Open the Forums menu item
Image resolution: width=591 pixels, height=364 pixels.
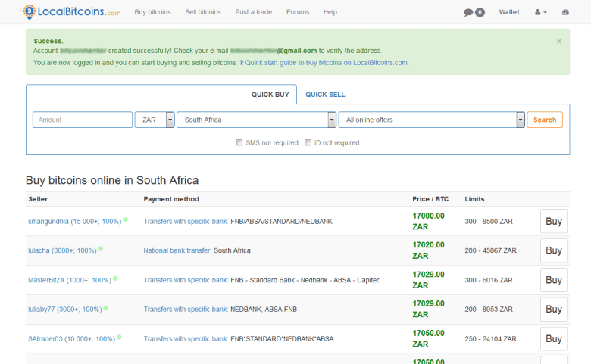(x=298, y=12)
